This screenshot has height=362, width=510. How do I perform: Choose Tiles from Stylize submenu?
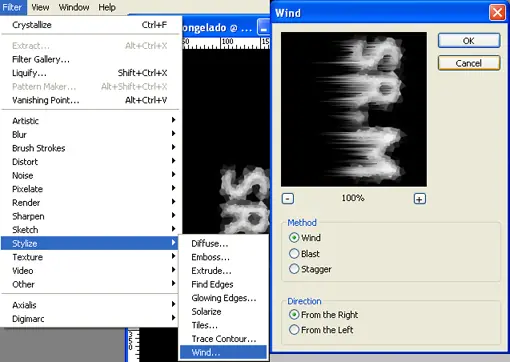(x=223, y=325)
